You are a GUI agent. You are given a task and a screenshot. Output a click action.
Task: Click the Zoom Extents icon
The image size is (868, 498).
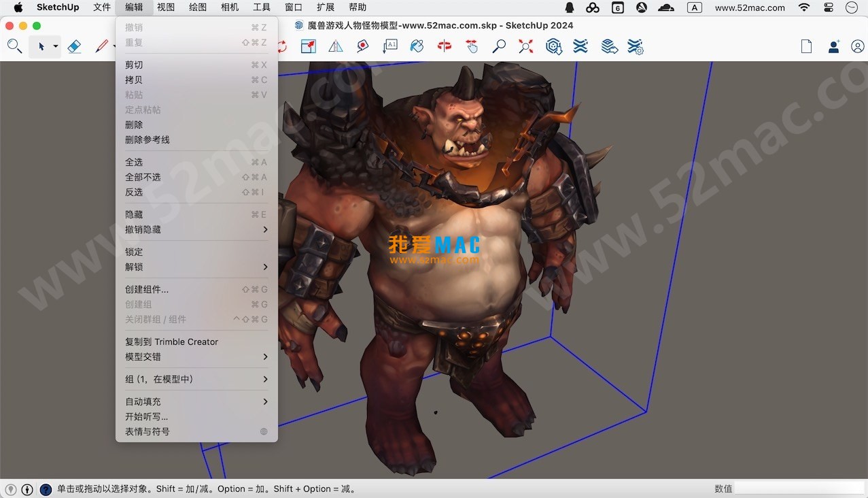(526, 46)
